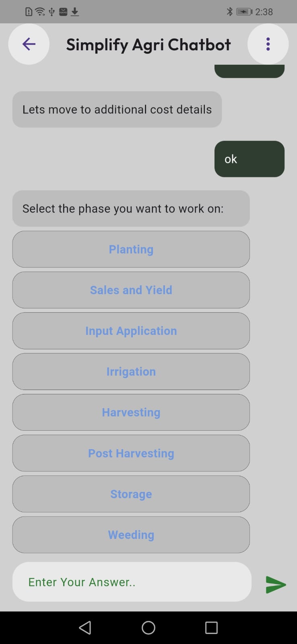Tap the download status icon
The width and height of the screenshot is (297, 644).
point(75,12)
